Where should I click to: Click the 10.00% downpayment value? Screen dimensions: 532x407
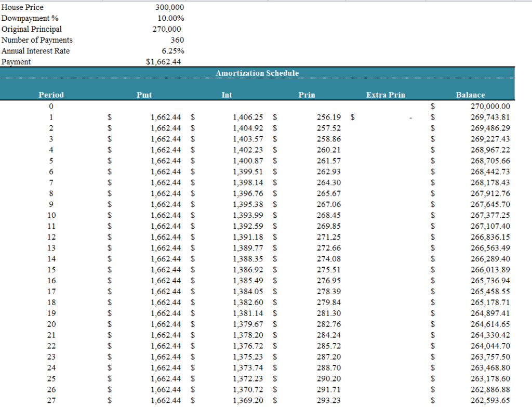pyautogui.click(x=170, y=18)
